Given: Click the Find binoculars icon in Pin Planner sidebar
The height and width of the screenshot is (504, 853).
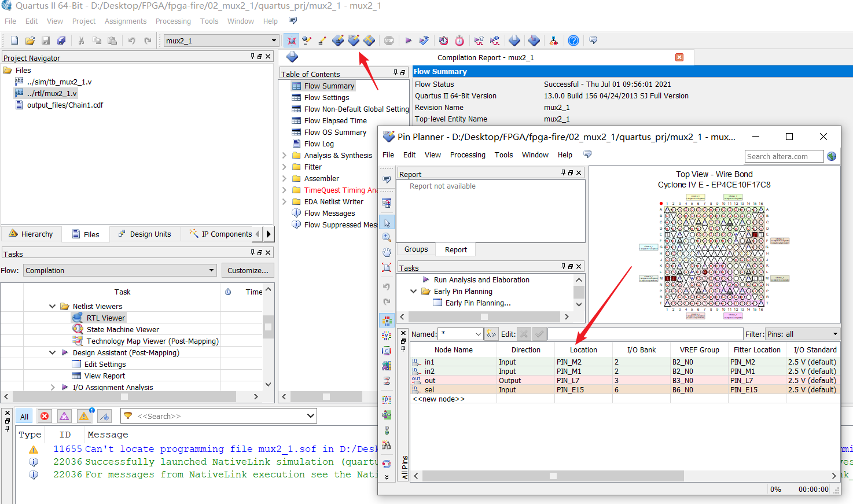Looking at the screenshot, I should click(387, 446).
